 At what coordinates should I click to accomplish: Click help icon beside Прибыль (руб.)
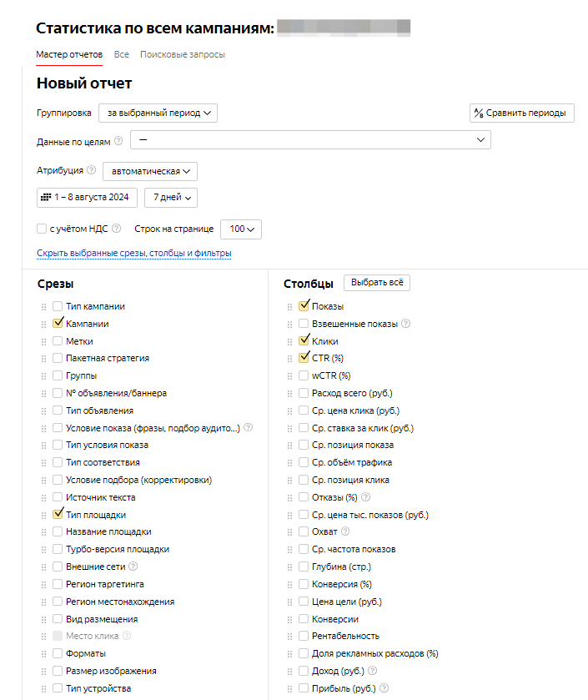384,688
